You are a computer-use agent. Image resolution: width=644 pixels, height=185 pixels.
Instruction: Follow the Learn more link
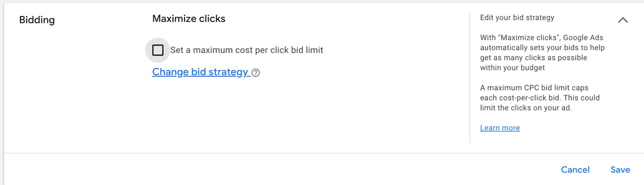click(x=500, y=128)
